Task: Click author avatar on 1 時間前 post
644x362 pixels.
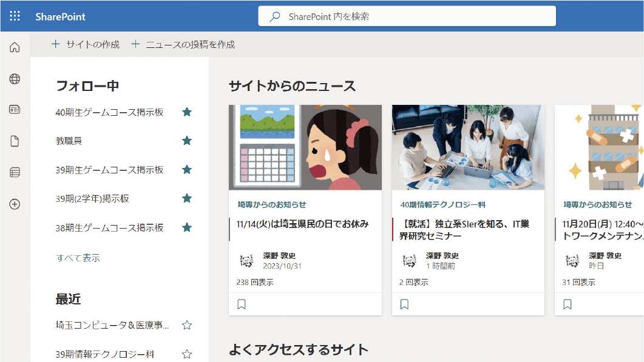Action: point(410,260)
